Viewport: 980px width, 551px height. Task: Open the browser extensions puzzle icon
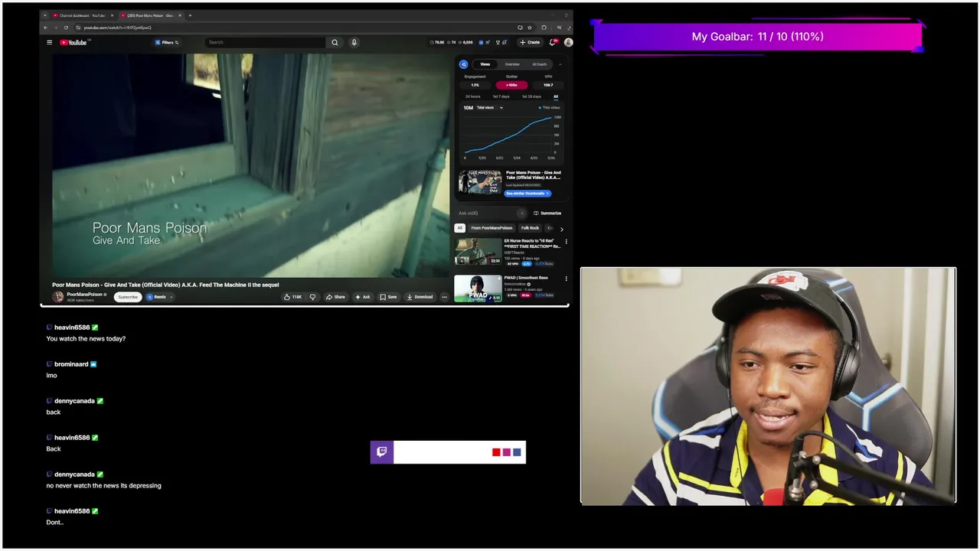point(544,28)
